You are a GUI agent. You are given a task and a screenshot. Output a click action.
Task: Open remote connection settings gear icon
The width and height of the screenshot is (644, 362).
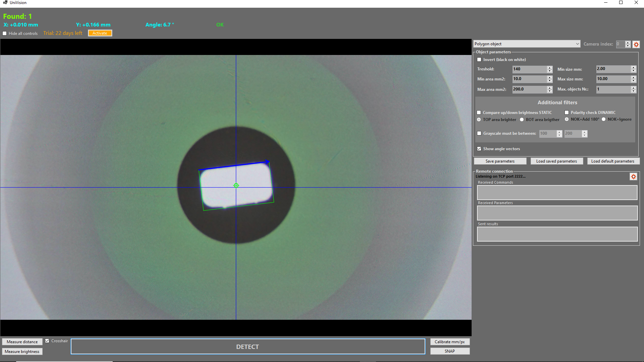pyautogui.click(x=633, y=177)
